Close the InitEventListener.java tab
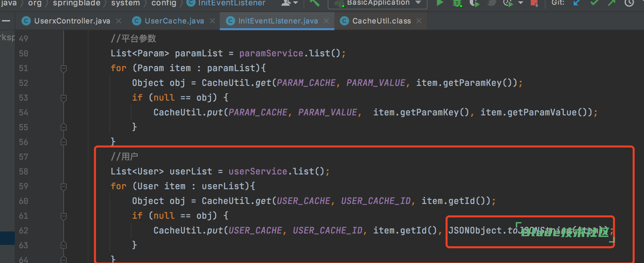The image size is (644, 263). click(326, 21)
